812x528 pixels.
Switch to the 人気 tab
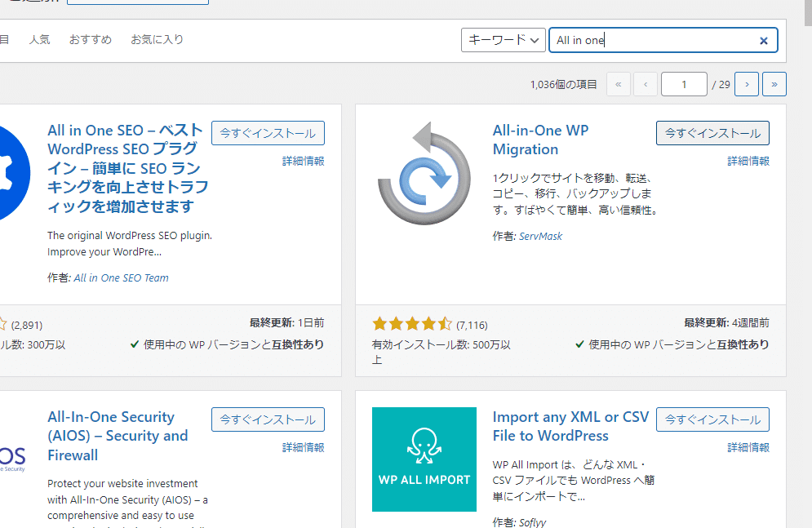click(39, 39)
